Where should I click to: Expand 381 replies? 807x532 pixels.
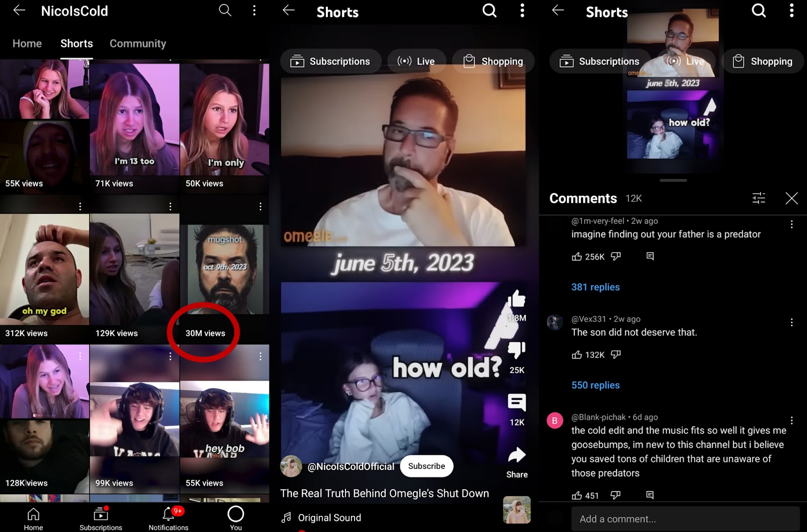[x=596, y=287]
